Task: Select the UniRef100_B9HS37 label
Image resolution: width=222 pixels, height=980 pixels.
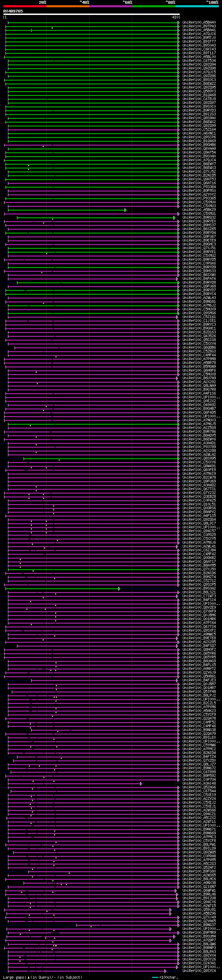Action: (x=199, y=225)
